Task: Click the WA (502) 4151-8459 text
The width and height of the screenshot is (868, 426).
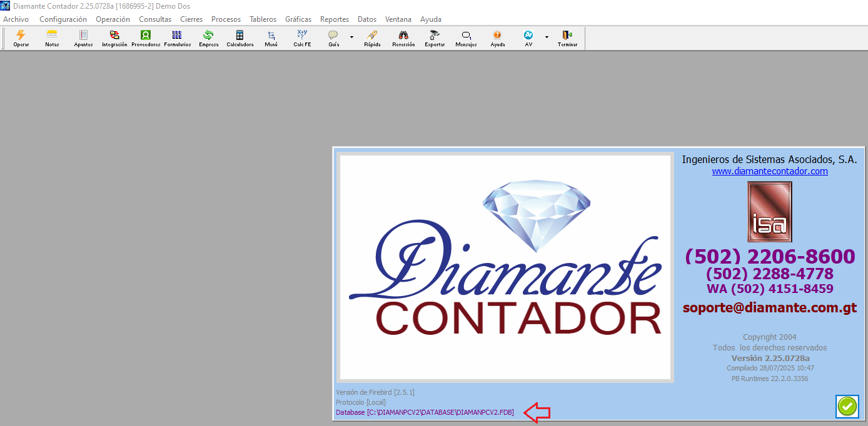Action: click(x=770, y=289)
